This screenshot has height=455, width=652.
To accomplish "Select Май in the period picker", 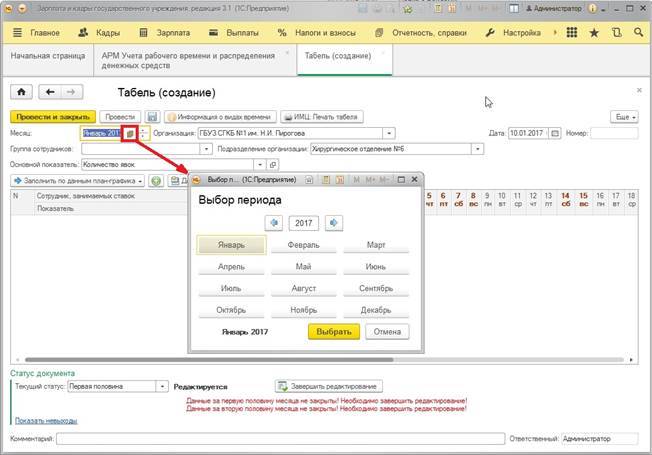I will pos(303,267).
